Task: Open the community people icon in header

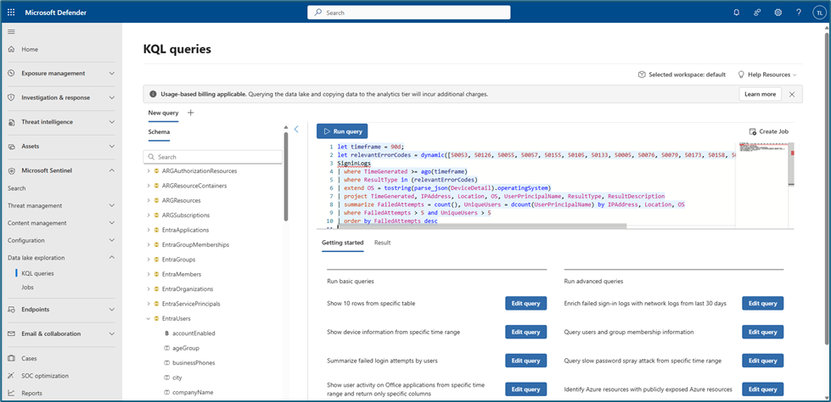Action: [x=757, y=12]
